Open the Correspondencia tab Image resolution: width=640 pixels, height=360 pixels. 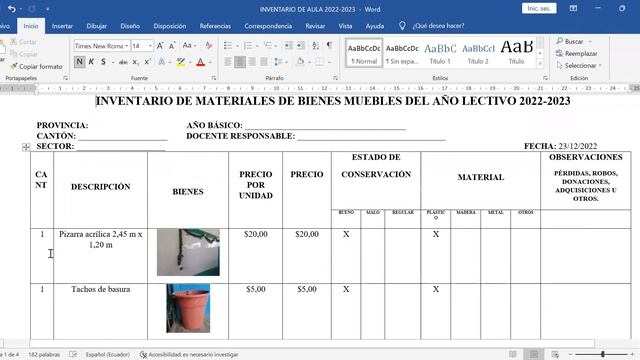[x=268, y=26]
